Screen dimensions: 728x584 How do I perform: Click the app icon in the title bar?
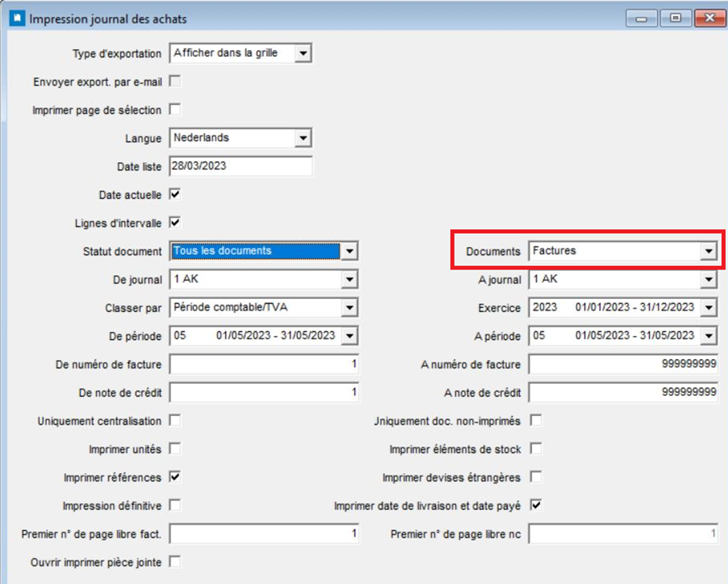pyautogui.click(x=17, y=18)
